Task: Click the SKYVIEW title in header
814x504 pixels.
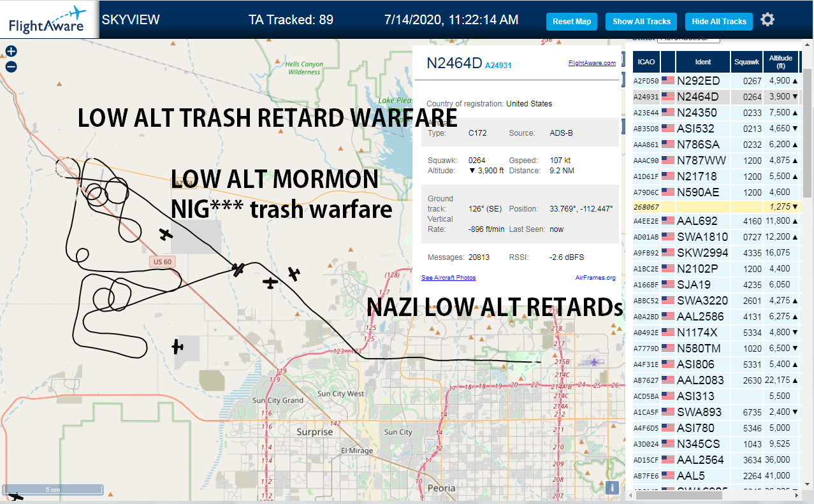Action: coord(131,20)
